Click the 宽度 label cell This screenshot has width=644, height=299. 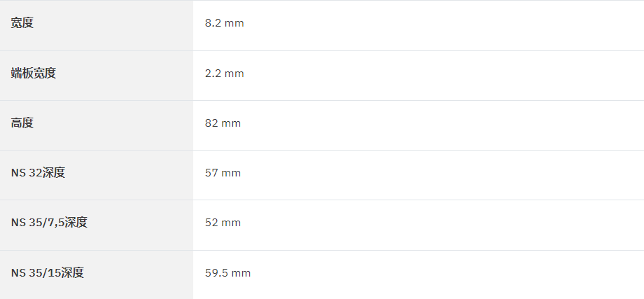[97, 25]
